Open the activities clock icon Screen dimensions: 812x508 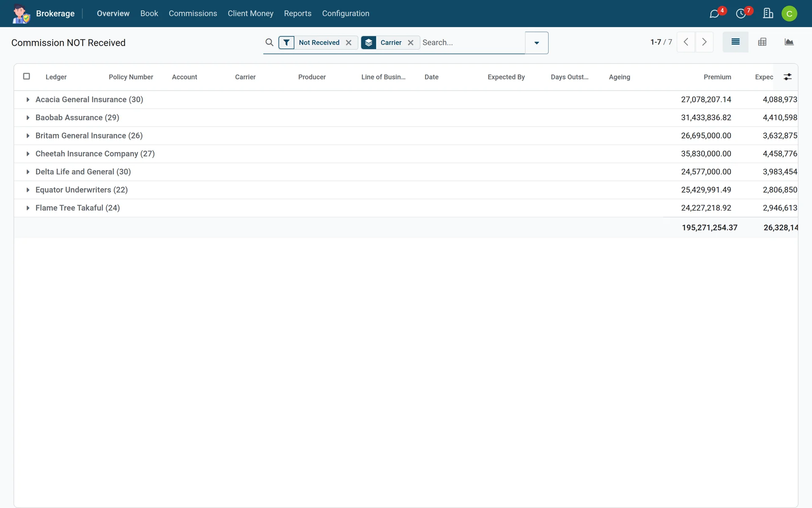click(x=741, y=14)
